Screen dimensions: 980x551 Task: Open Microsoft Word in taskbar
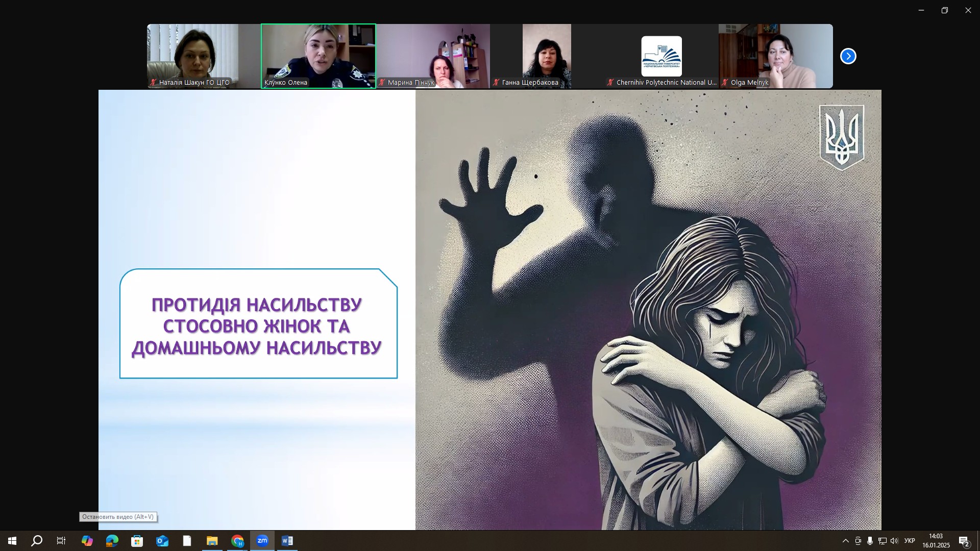(287, 541)
